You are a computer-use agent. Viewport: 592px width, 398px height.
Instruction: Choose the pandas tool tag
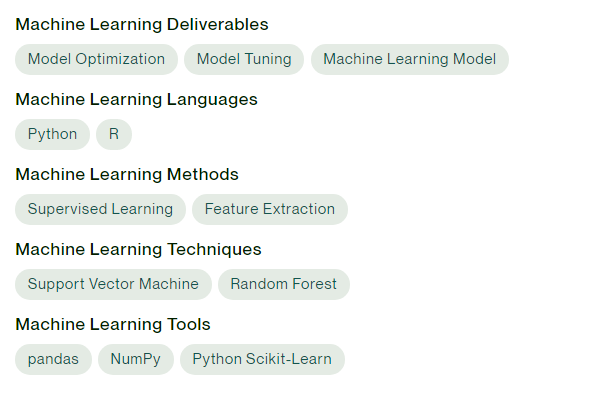click(x=53, y=359)
